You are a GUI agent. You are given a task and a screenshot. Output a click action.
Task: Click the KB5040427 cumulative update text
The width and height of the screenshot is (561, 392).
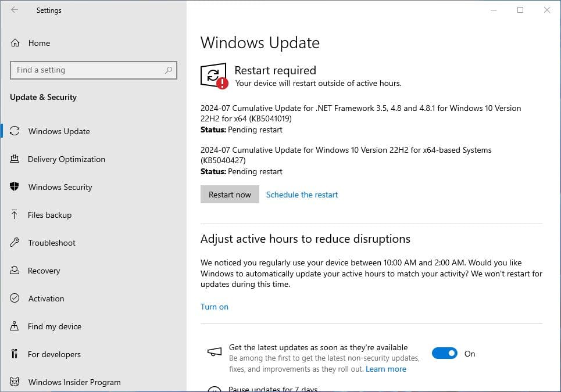point(346,154)
